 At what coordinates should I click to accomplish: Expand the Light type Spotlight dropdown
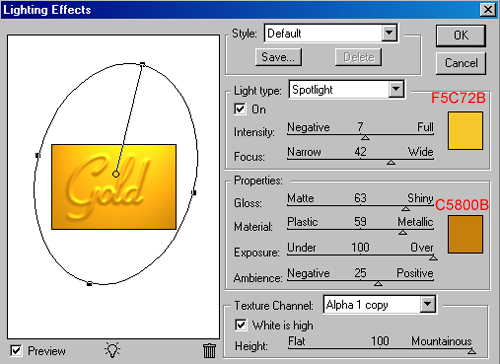tap(396, 89)
